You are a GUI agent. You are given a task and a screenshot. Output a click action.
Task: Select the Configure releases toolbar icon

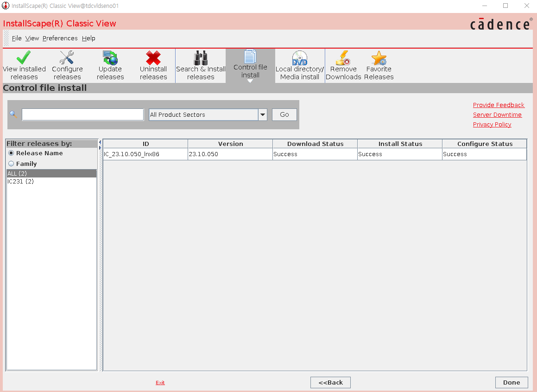pyautogui.click(x=67, y=65)
